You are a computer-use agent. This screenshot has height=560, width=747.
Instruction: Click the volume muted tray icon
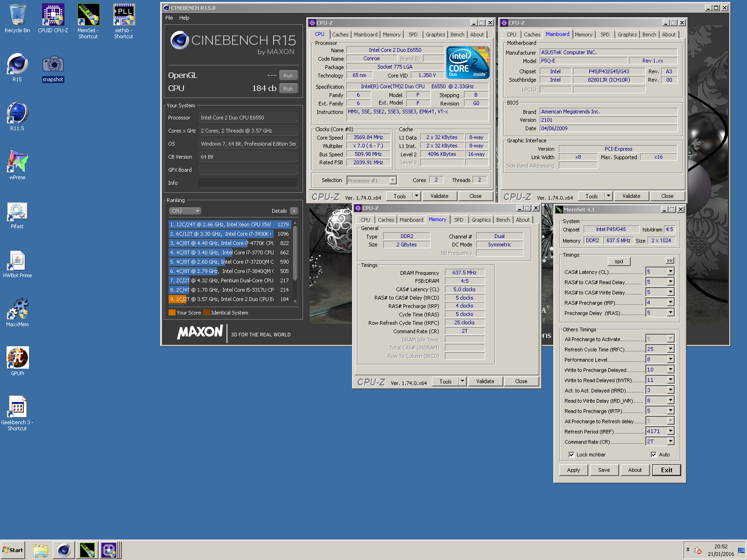(x=698, y=551)
